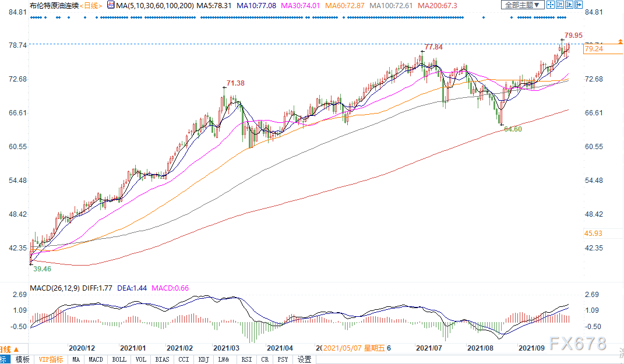
Task: Click the magenta MACD:0.66 value
Action: point(170,288)
